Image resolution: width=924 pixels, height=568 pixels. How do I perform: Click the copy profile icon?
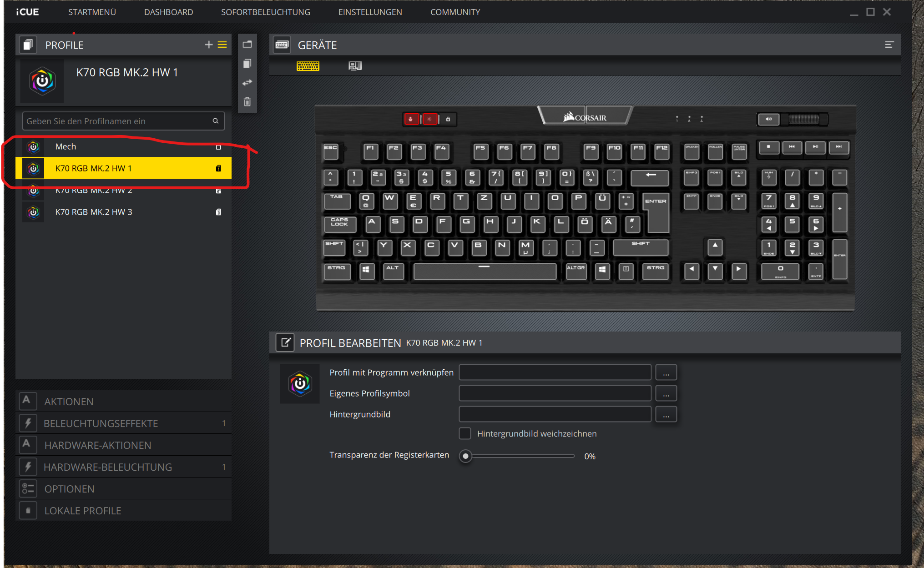(247, 64)
